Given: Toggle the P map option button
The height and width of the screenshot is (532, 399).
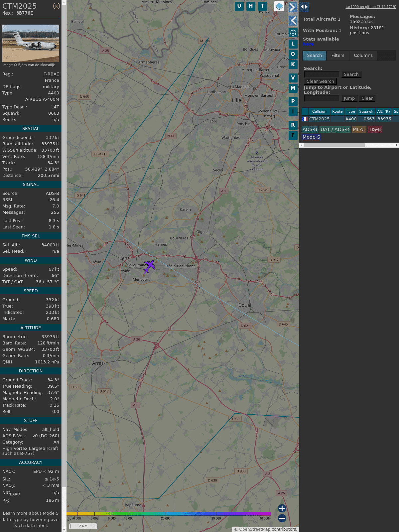Looking at the screenshot, I should tap(293, 101).
